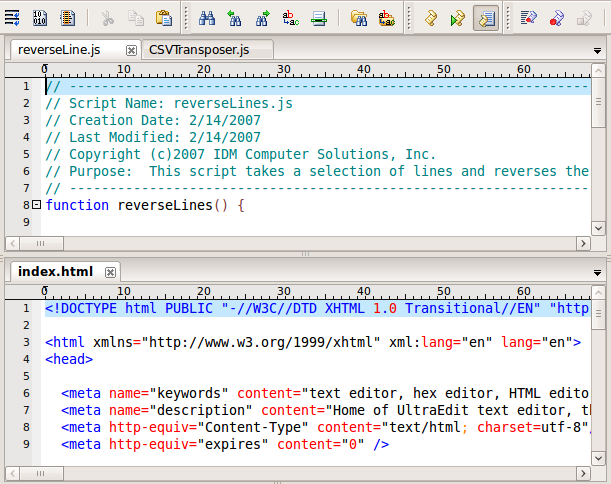Click the Copyright IDM Computer Solutions line
This screenshot has height=484, width=611.
[240, 154]
